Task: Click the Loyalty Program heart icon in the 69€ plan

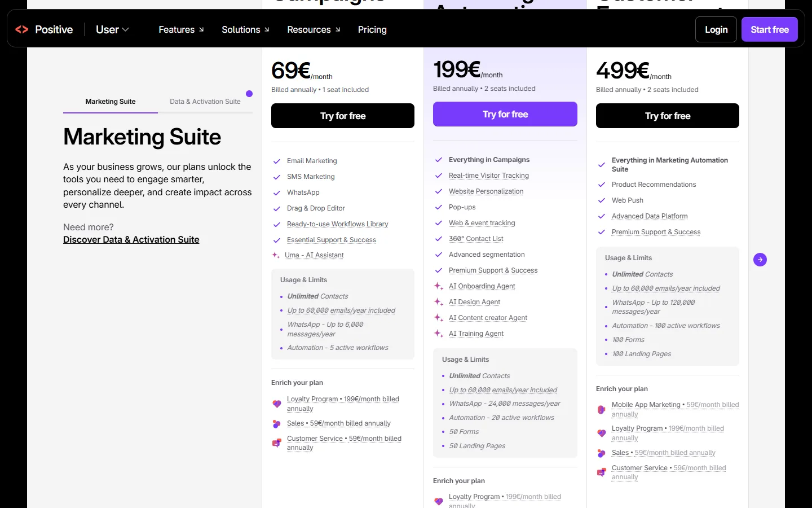Action: pyautogui.click(x=276, y=404)
